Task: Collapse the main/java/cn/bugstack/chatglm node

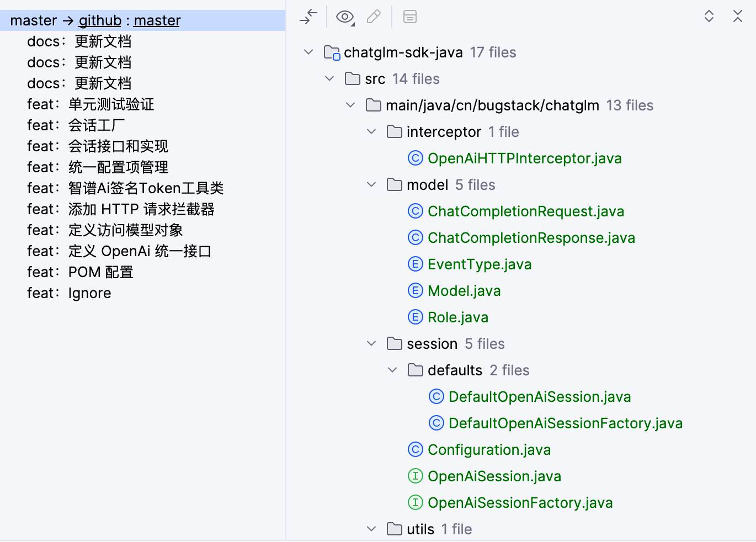Action: 350,105
